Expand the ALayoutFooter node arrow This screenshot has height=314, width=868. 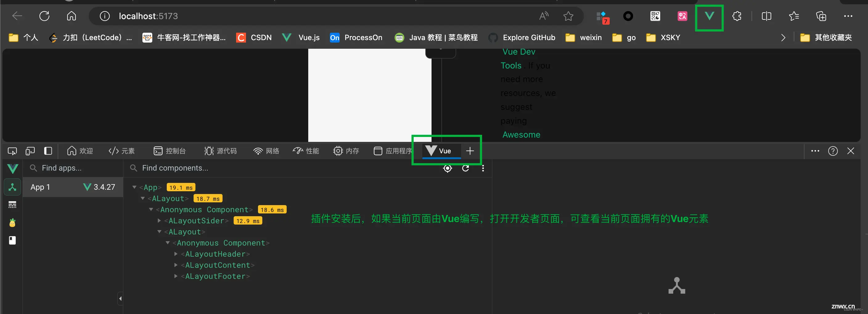coord(176,276)
